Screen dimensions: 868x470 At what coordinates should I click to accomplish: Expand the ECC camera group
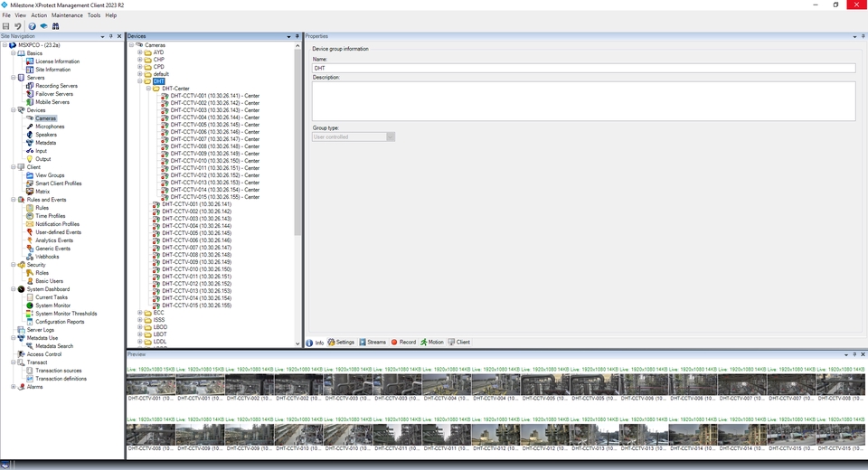[x=140, y=313]
